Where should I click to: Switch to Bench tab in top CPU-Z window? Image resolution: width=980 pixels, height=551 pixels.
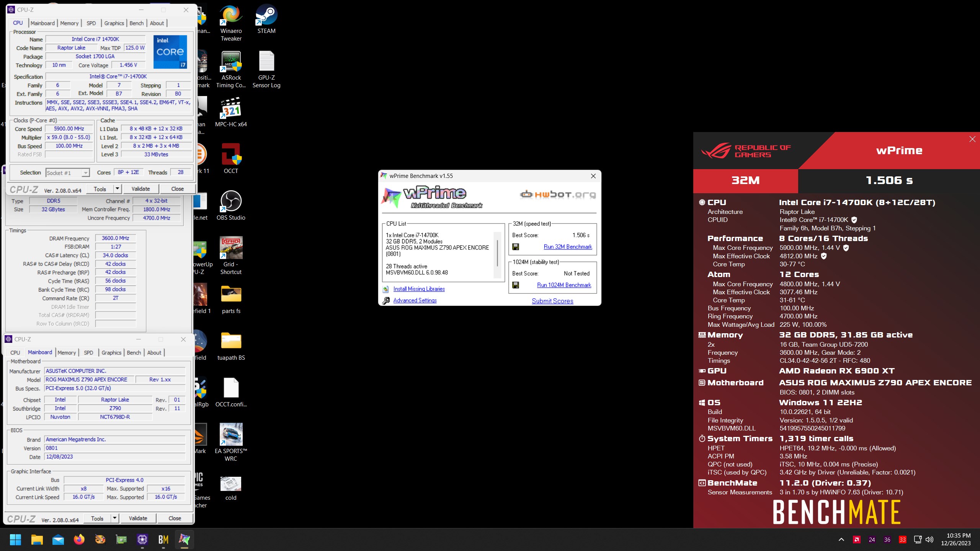tap(137, 23)
